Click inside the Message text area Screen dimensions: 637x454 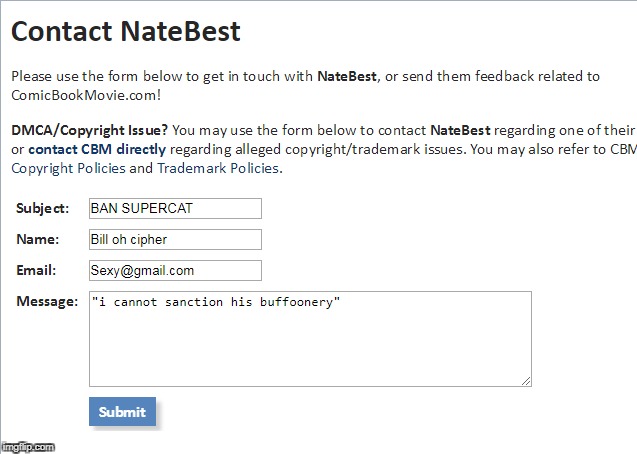[310, 339]
